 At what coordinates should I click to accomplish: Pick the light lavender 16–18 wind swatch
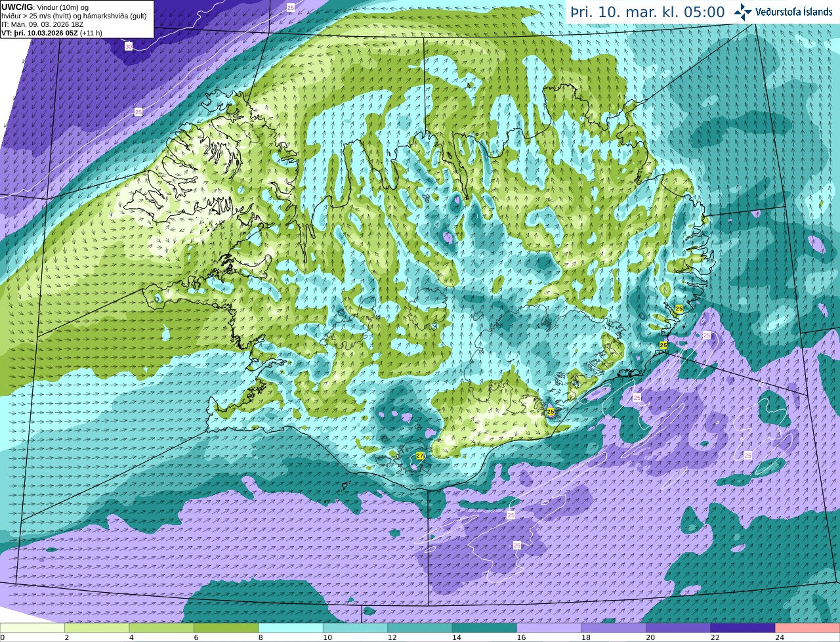549,628
